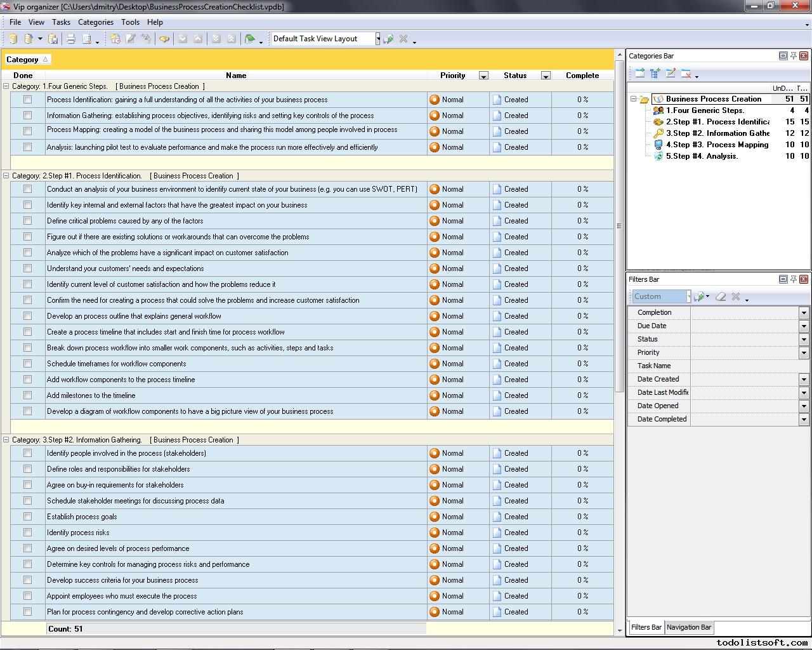Open the Default Task View Layout dropdown
Image resolution: width=812 pixels, height=650 pixels.
coord(377,39)
